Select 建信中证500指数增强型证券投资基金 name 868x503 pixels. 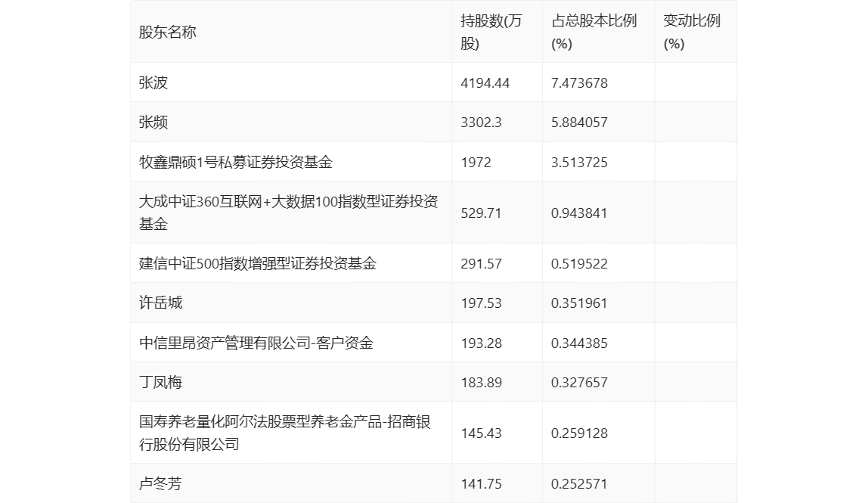click(257, 263)
